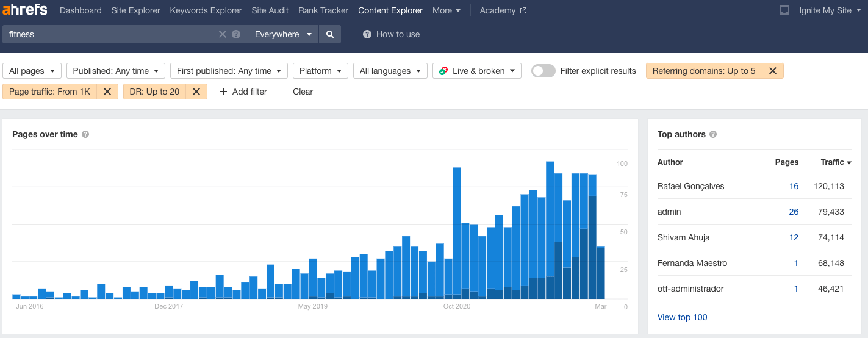Click View top 100 link
This screenshot has height=338, width=868.
(682, 317)
